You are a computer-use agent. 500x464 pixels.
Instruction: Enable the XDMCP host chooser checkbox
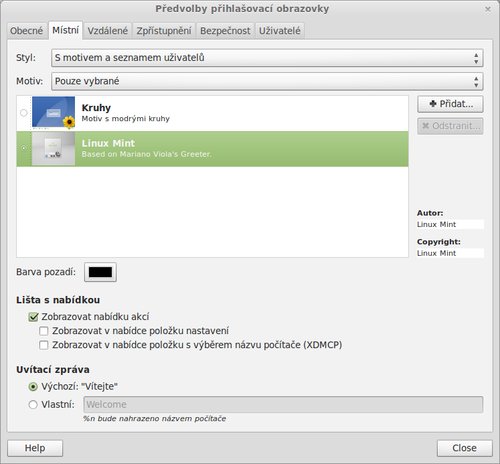tap(44, 345)
